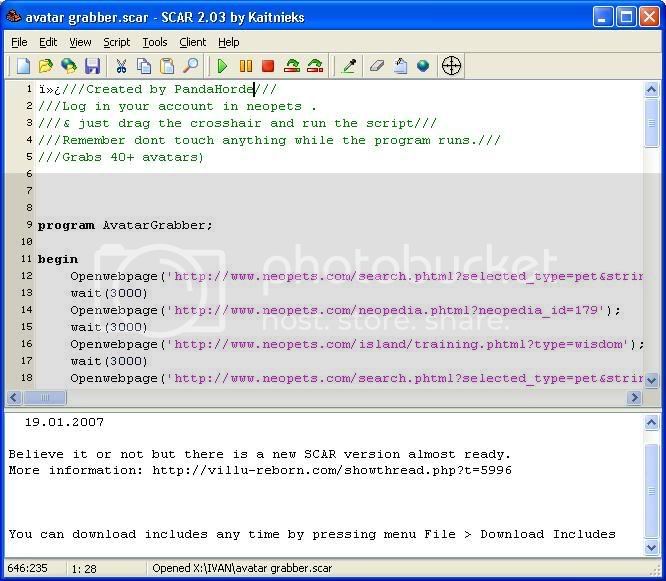
Task: Save the script with floppy disk icon
Action: click(92, 66)
